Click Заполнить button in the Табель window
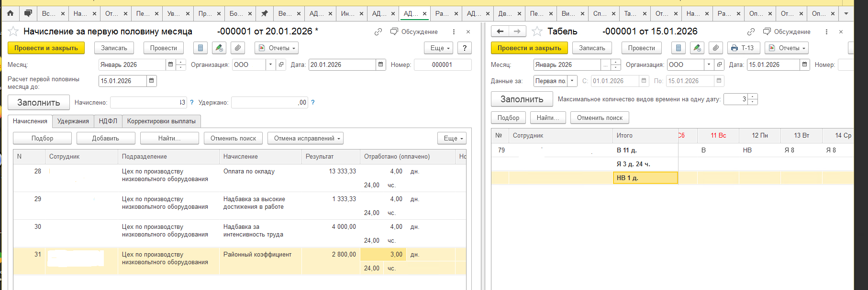Screen dimensions: 868x290 pyautogui.click(x=522, y=99)
